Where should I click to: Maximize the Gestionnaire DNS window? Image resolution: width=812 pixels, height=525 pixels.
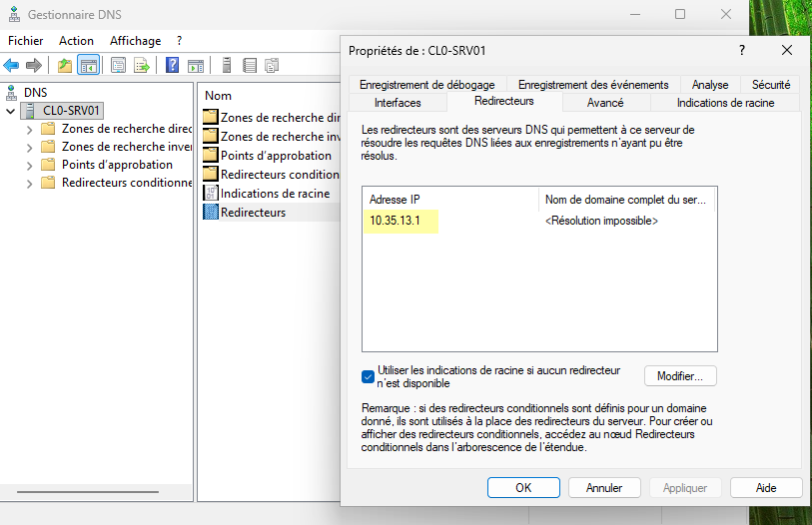coord(680,15)
